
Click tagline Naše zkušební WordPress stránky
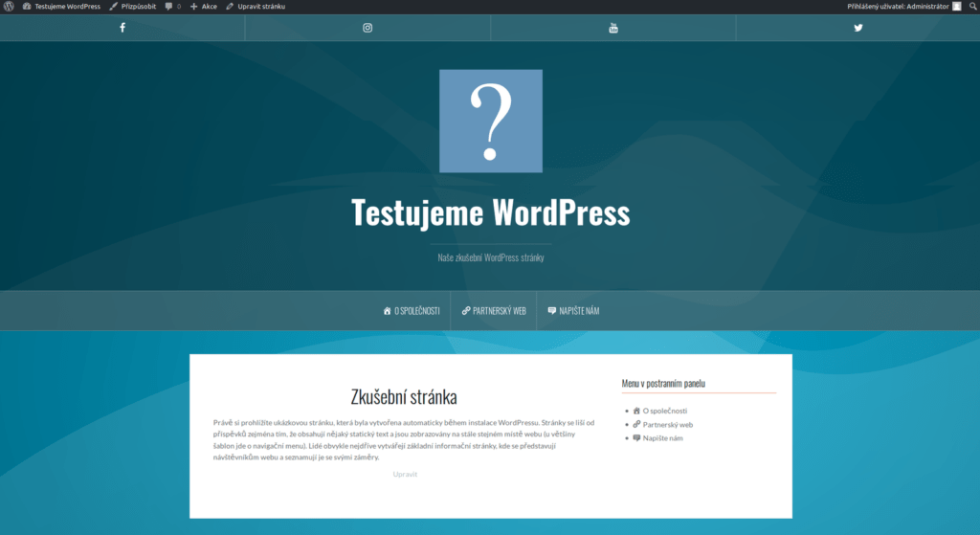(x=491, y=257)
